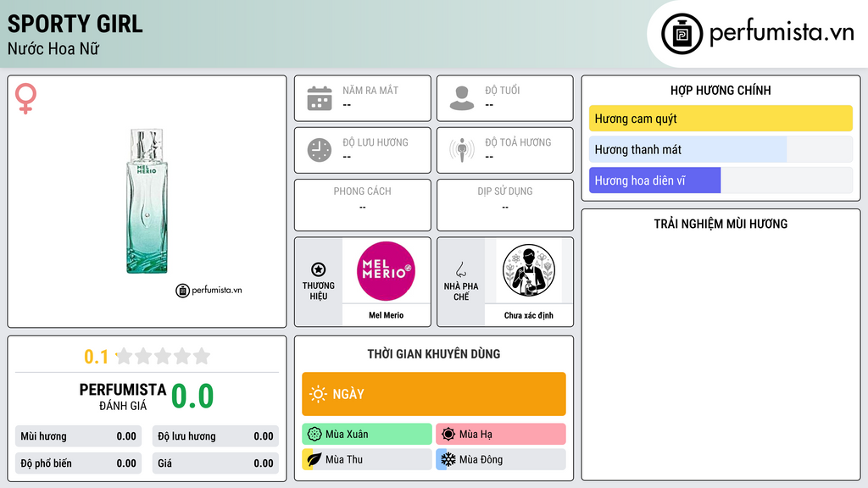Select the Mùa Xuân season button
The image size is (868, 488).
(x=367, y=435)
